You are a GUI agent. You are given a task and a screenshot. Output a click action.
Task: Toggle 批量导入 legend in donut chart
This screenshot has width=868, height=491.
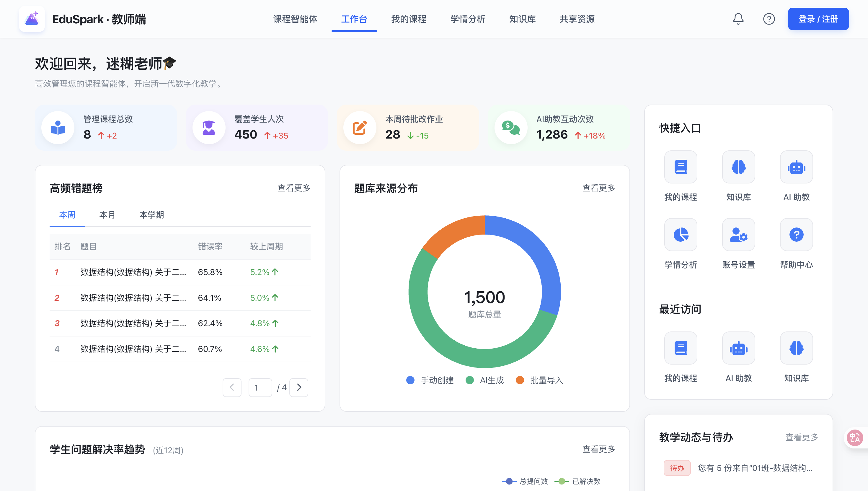click(x=539, y=380)
